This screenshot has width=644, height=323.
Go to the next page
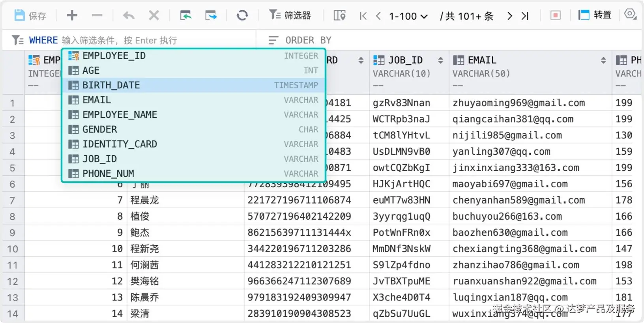(x=510, y=16)
